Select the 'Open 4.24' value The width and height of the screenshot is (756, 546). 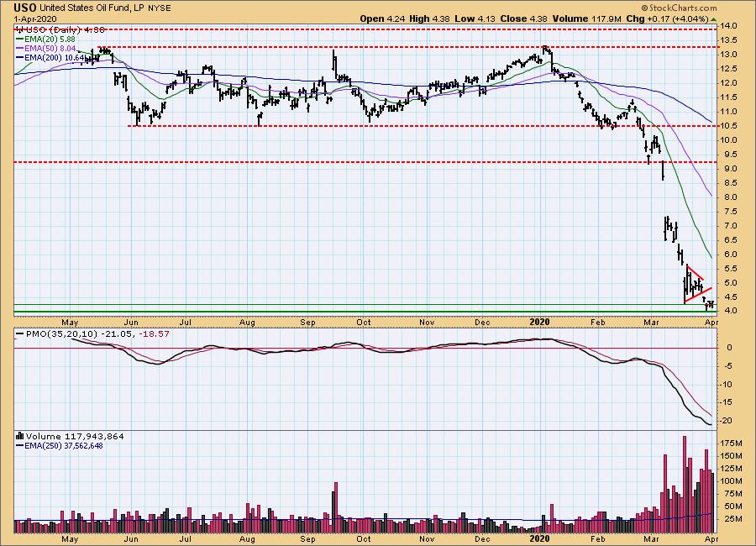point(381,18)
